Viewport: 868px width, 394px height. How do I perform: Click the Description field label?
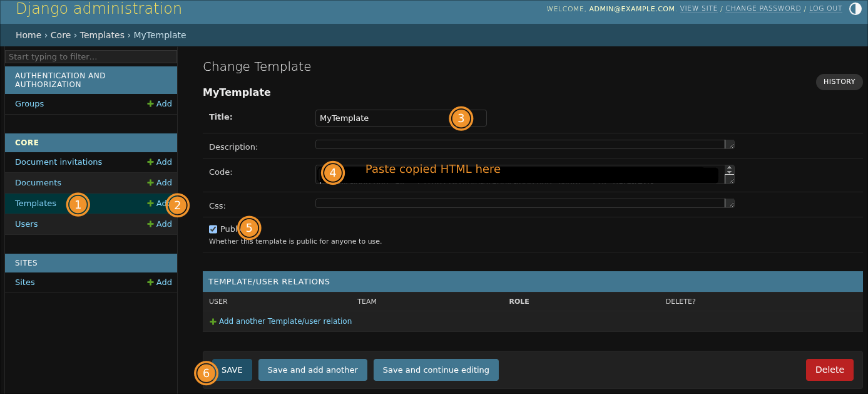point(233,147)
